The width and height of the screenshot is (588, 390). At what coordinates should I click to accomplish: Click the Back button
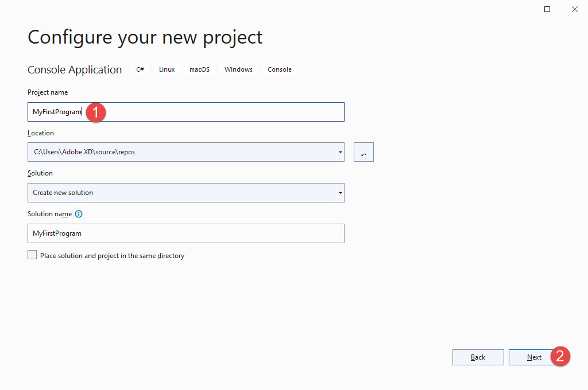478,357
